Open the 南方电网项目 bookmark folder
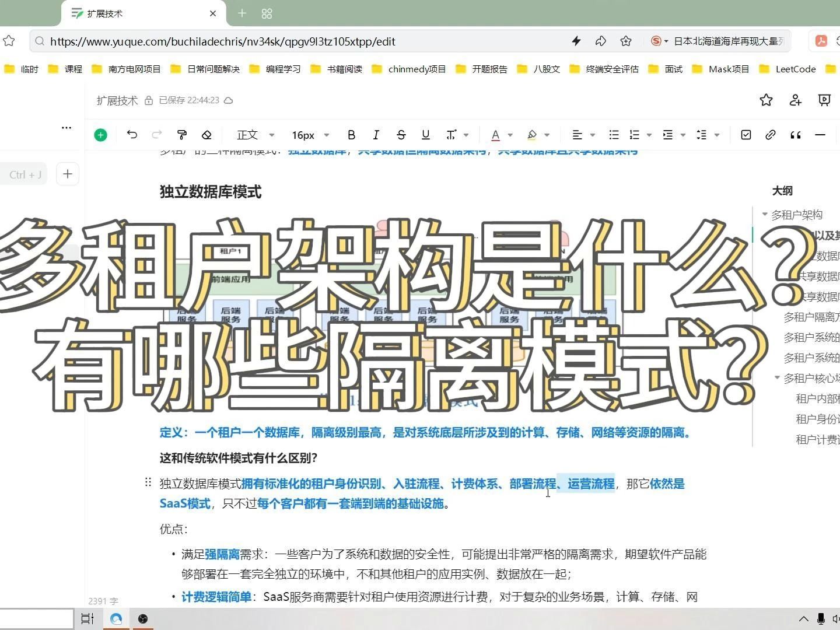The image size is (840, 630). (x=126, y=69)
